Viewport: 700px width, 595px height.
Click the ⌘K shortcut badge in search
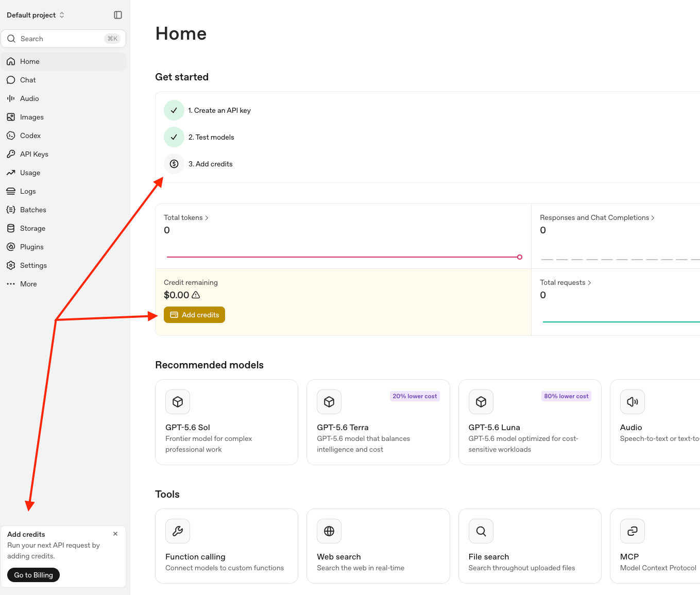pos(112,39)
